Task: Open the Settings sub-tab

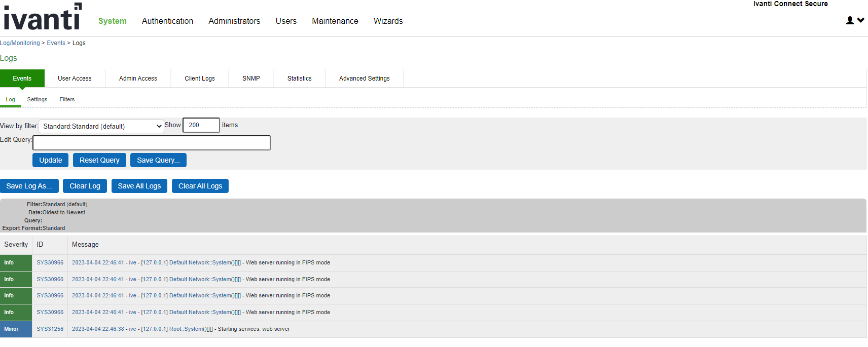Action: (x=37, y=99)
